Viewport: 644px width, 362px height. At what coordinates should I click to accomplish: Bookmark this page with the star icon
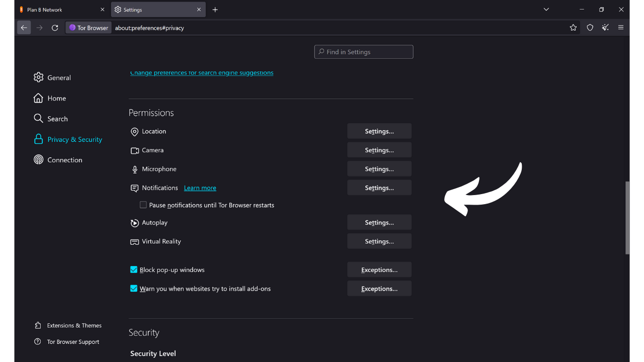coord(573,28)
